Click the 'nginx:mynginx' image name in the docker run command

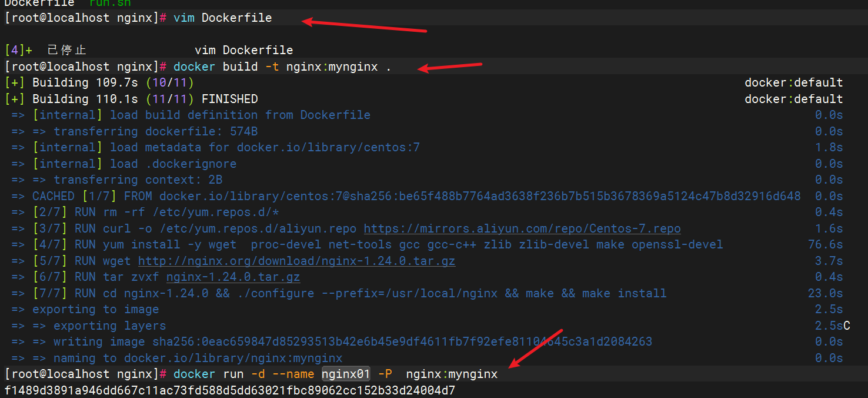point(452,374)
